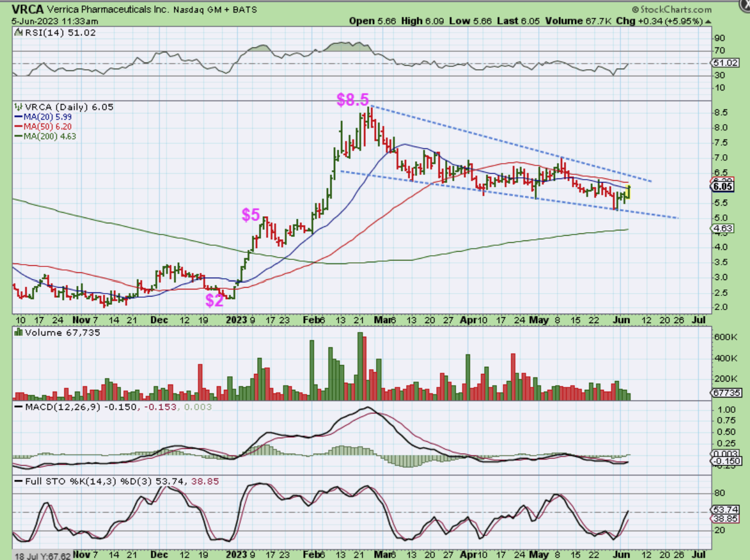750x560 pixels.
Task: Click the 67735 volume tag on right axis
Action: tap(725, 392)
